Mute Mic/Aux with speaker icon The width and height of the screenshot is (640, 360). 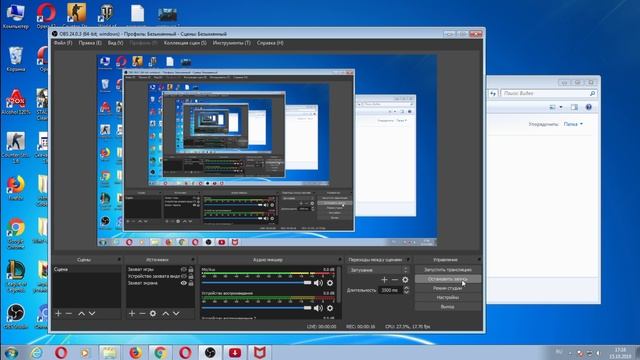(318, 283)
